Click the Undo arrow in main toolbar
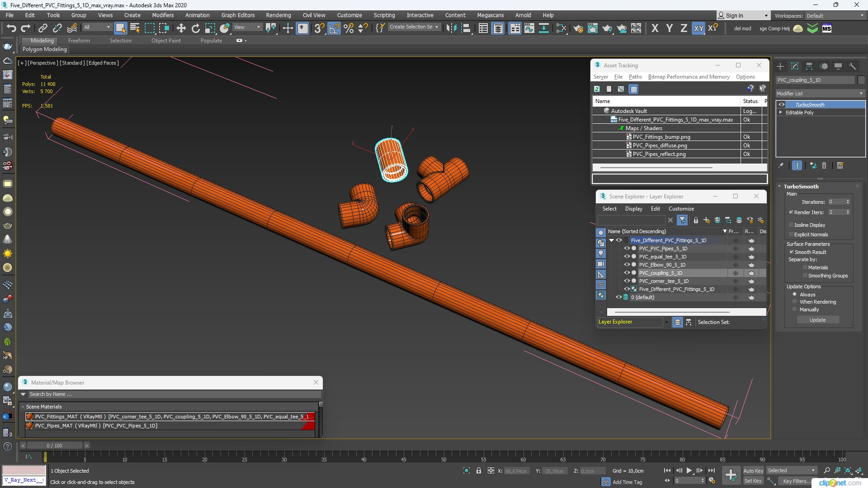 coord(11,28)
